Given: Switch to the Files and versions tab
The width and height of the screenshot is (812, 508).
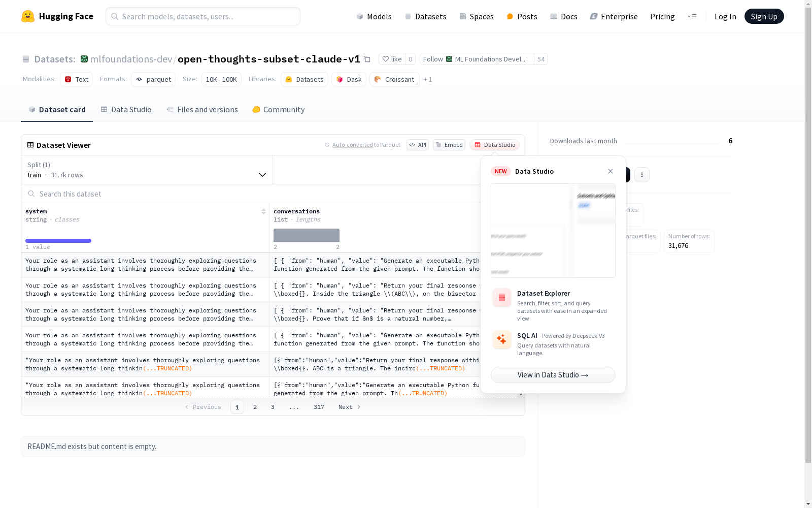Looking at the screenshot, I should (x=202, y=110).
